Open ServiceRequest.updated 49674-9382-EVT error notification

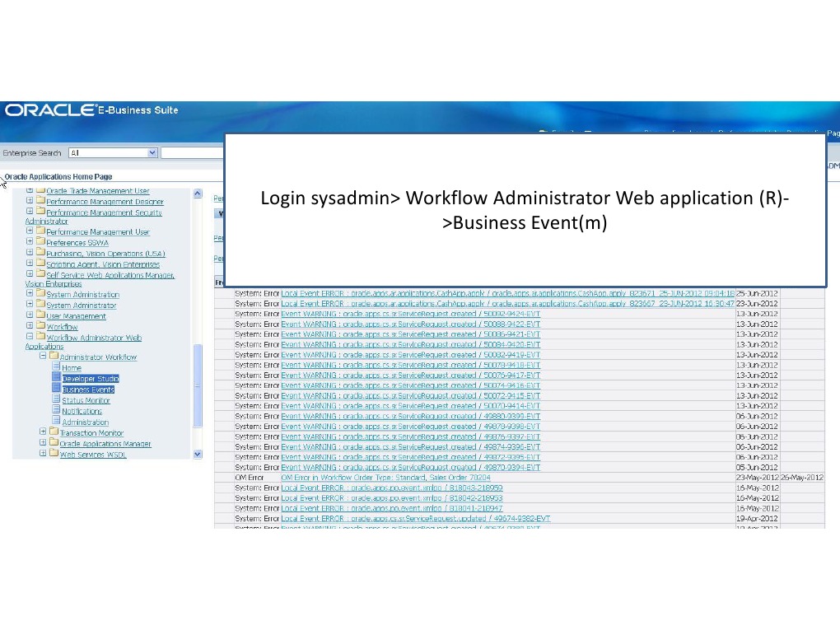click(416, 519)
